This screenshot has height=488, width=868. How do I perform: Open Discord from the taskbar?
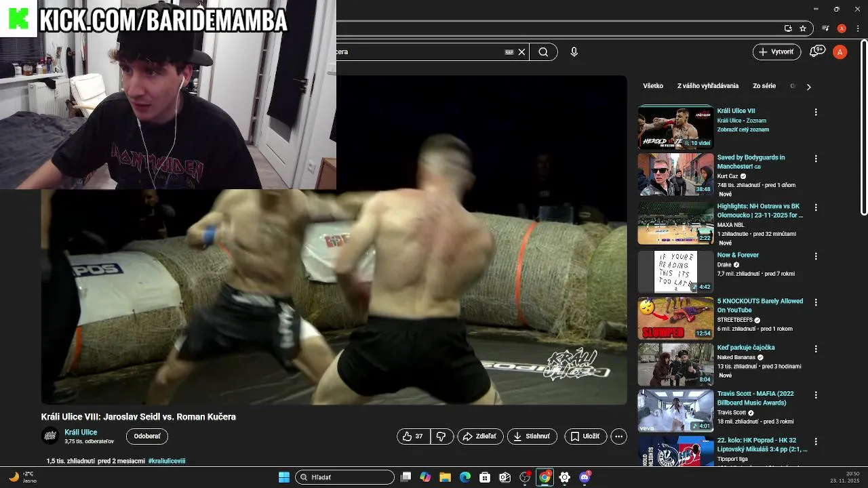pyautogui.click(x=585, y=477)
